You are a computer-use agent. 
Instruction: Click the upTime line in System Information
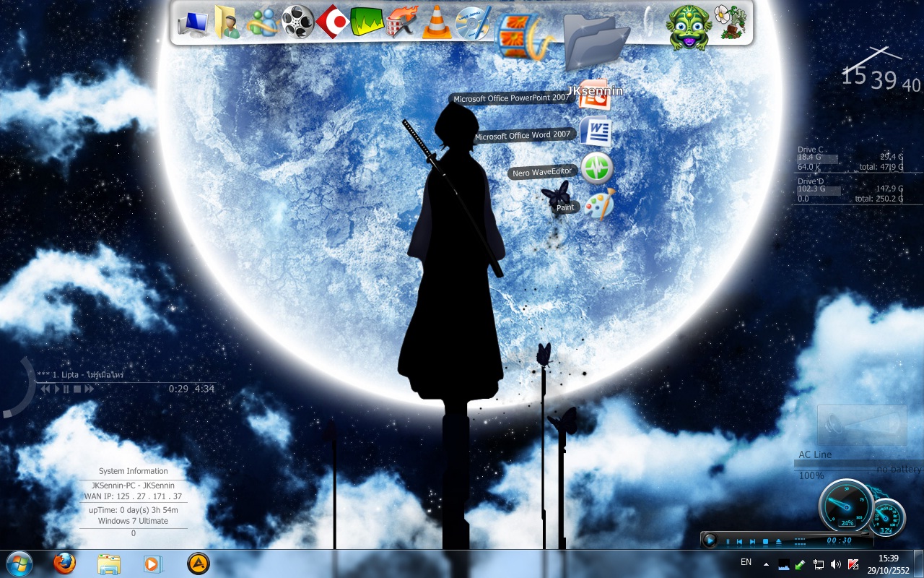(x=133, y=510)
